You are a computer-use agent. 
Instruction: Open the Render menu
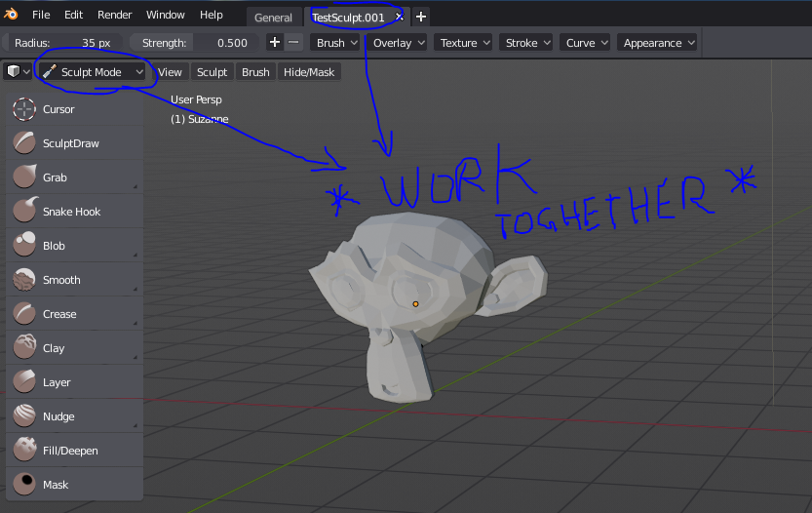pyautogui.click(x=114, y=15)
